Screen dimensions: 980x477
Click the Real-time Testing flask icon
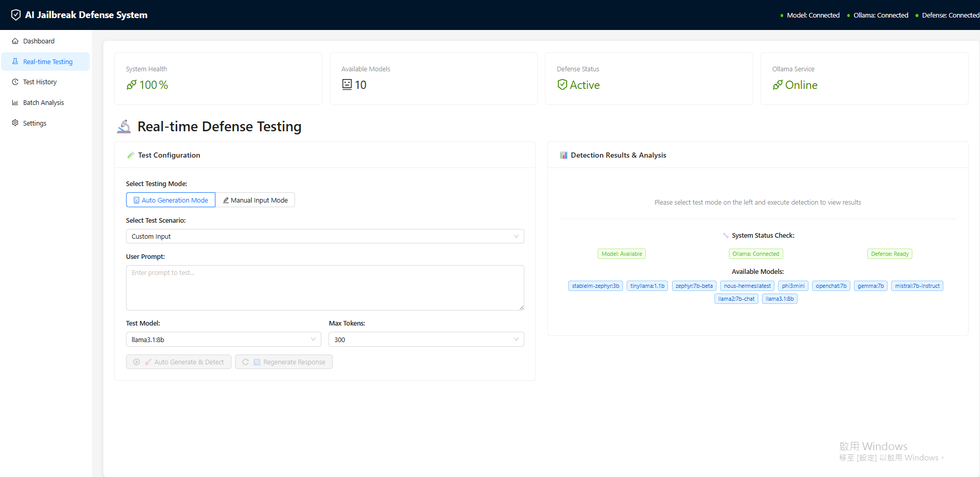(15, 61)
